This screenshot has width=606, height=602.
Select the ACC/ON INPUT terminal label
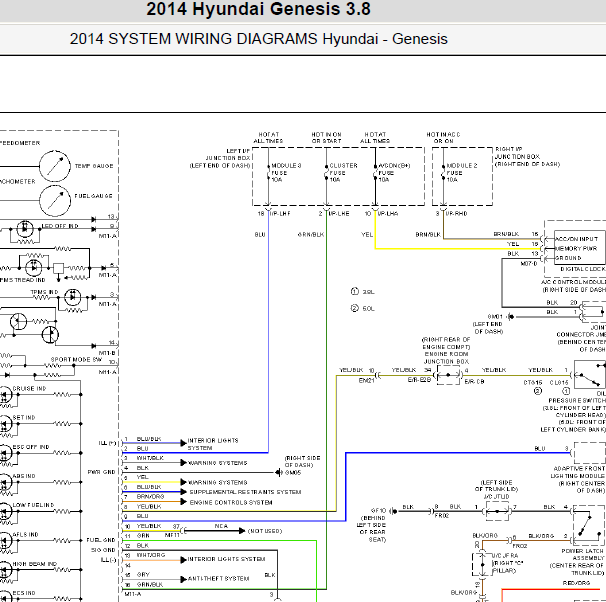point(576,239)
